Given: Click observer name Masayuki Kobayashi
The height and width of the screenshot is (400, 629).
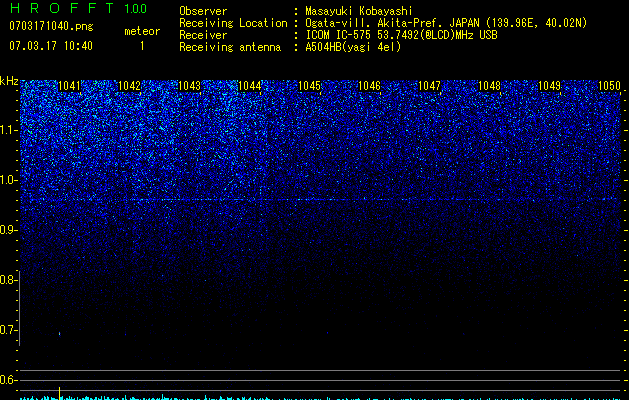Looking at the screenshot, I should (x=358, y=11).
